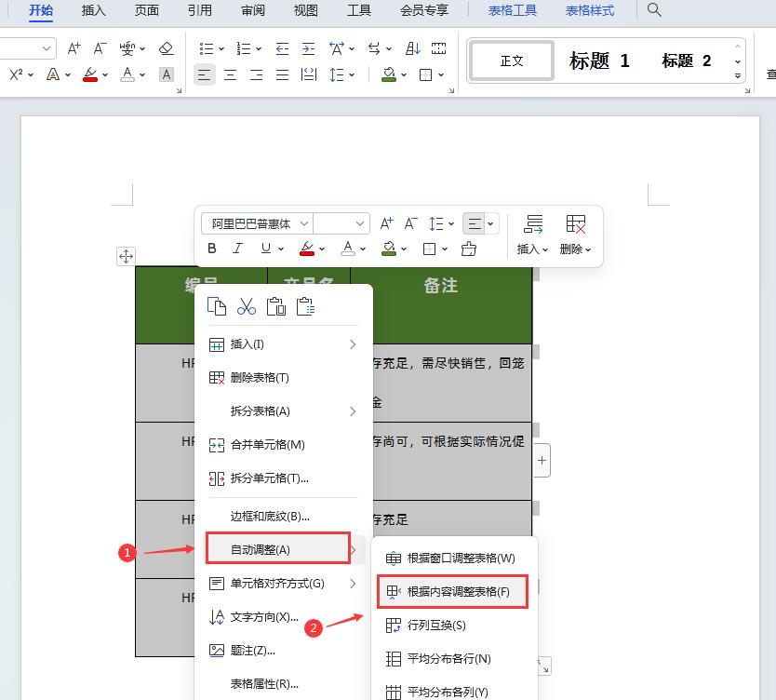Screen dimensions: 776x700
Task: Click the decrease indent icon
Action: (282, 48)
